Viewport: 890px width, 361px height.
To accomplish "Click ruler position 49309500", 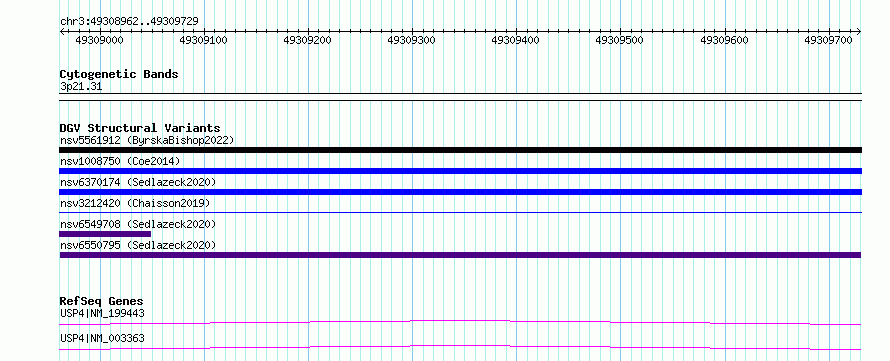I will point(620,40).
